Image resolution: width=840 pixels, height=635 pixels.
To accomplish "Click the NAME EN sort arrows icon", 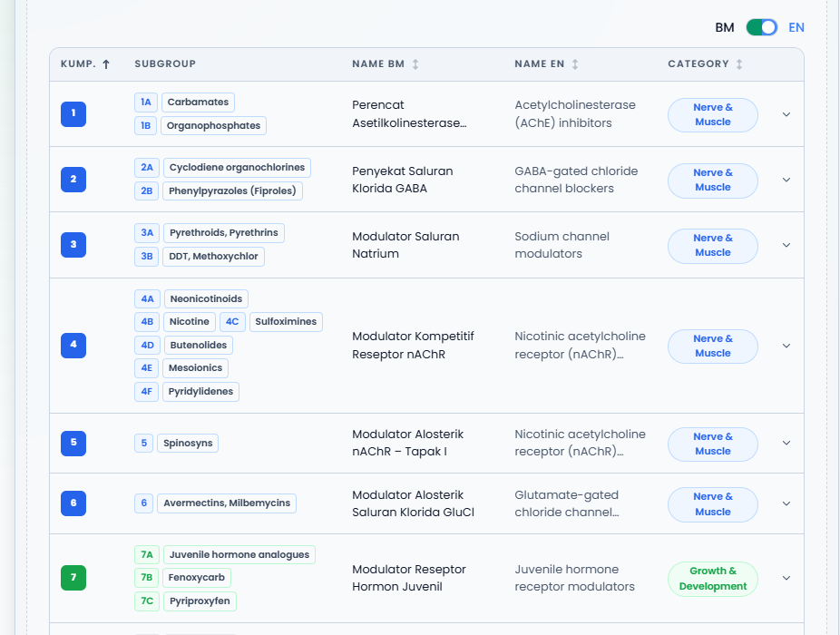I will [x=575, y=64].
